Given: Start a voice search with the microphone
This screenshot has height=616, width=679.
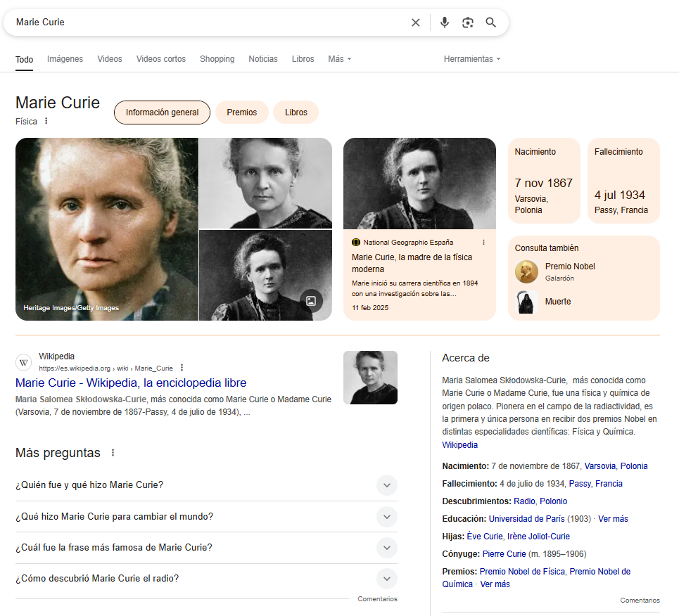Looking at the screenshot, I should (x=444, y=23).
